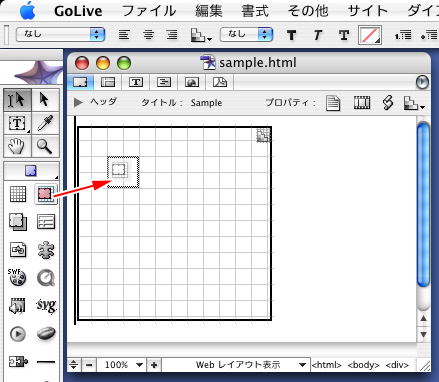Choose the eyedropper tool

click(45, 123)
